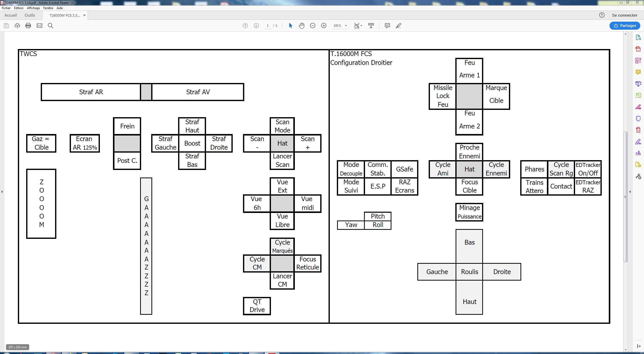Click the Save file icon

[6, 25]
